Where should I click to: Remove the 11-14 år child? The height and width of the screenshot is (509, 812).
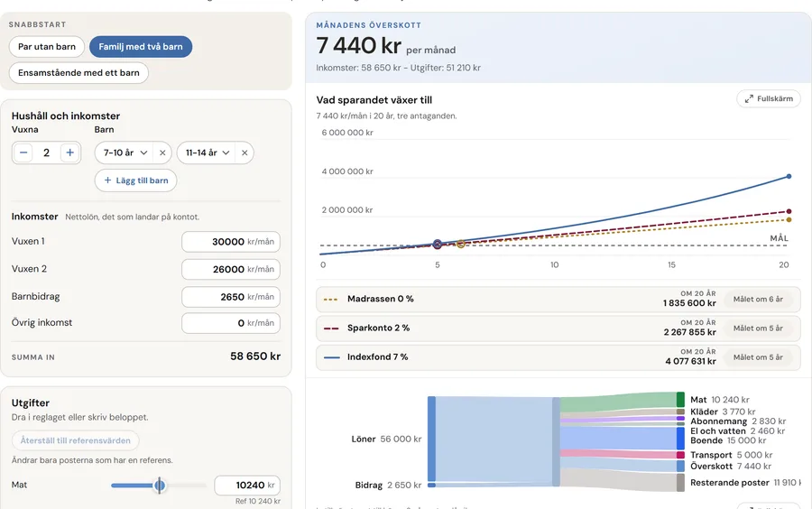pos(245,153)
